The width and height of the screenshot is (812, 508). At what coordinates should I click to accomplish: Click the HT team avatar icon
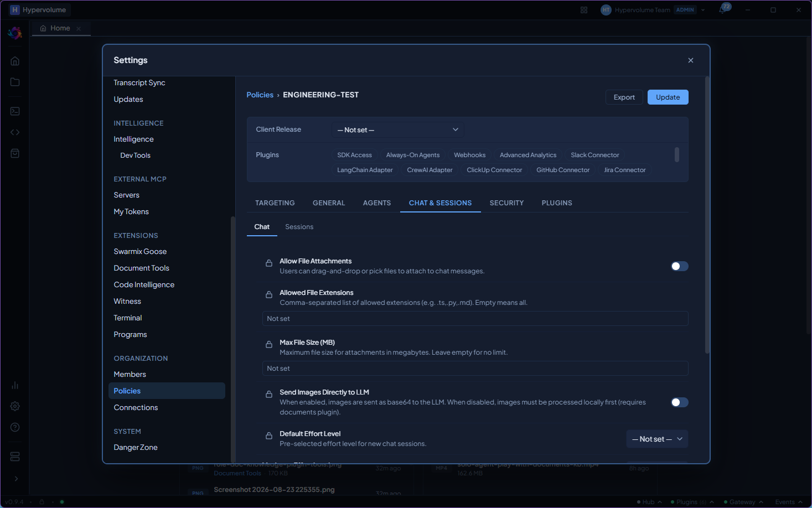(x=606, y=10)
